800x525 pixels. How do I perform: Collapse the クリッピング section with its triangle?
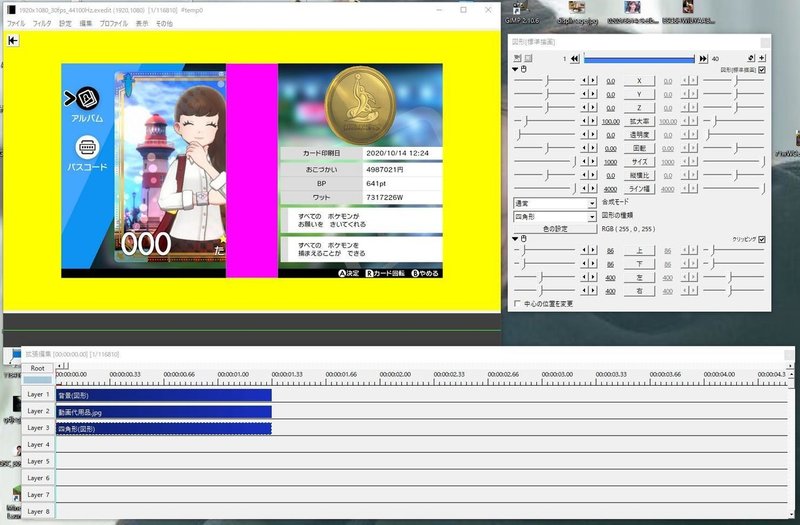[515, 239]
